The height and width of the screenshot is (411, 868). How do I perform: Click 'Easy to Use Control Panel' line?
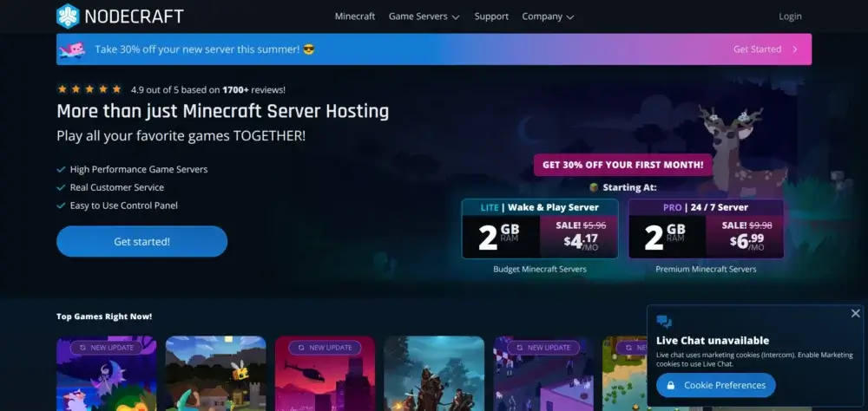click(x=123, y=205)
